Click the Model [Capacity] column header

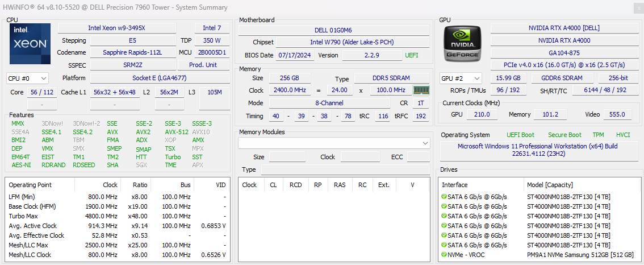click(x=582, y=185)
